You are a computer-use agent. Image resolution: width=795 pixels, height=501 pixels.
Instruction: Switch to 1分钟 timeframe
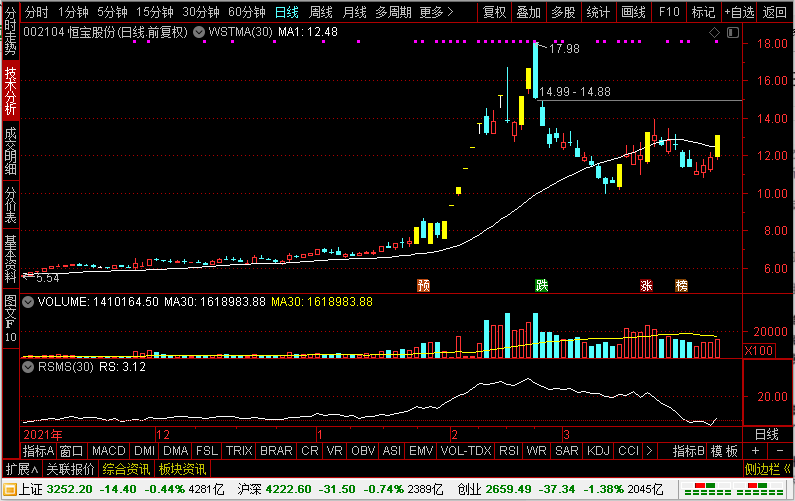[x=73, y=12]
